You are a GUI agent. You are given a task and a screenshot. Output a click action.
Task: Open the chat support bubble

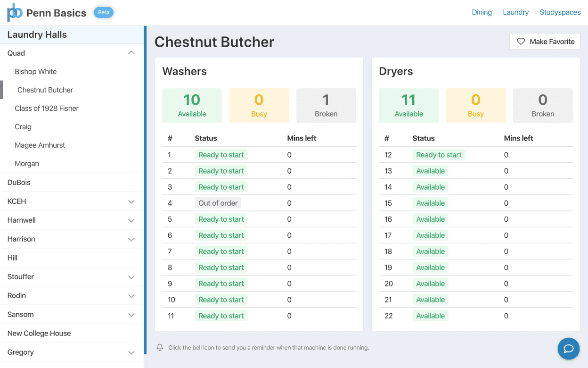click(x=568, y=348)
